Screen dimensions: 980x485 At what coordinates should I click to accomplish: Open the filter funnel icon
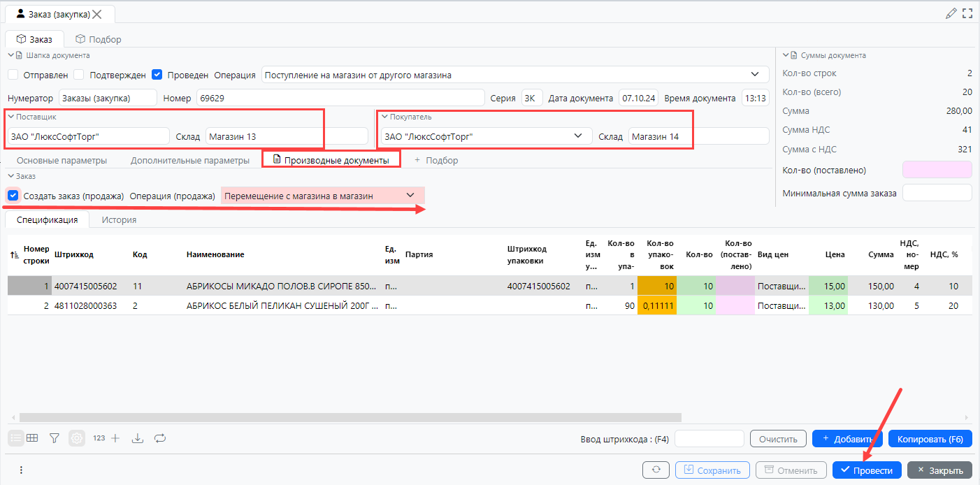(x=54, y=438)
